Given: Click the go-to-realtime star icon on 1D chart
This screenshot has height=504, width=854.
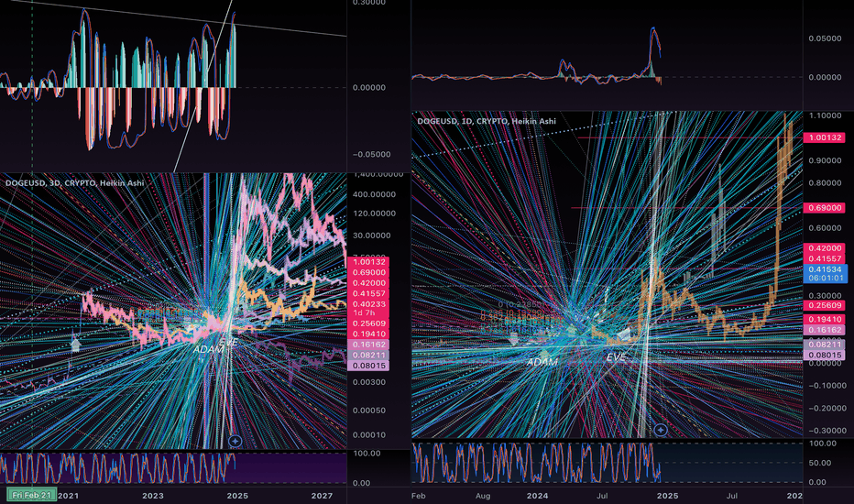Looking at the screenshot, I should tap(660, 430).
